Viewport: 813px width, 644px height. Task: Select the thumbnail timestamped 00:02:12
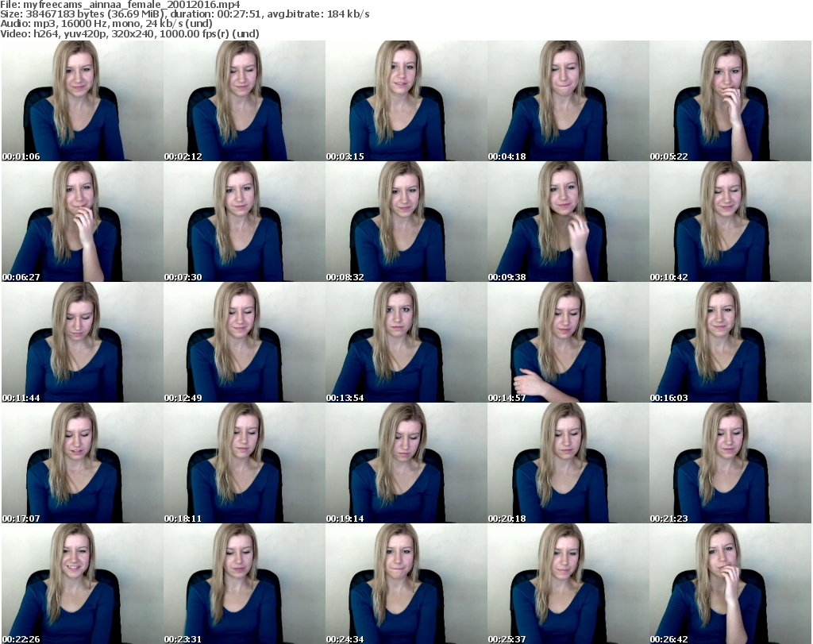pyautogui.click(x=245, y=101)
